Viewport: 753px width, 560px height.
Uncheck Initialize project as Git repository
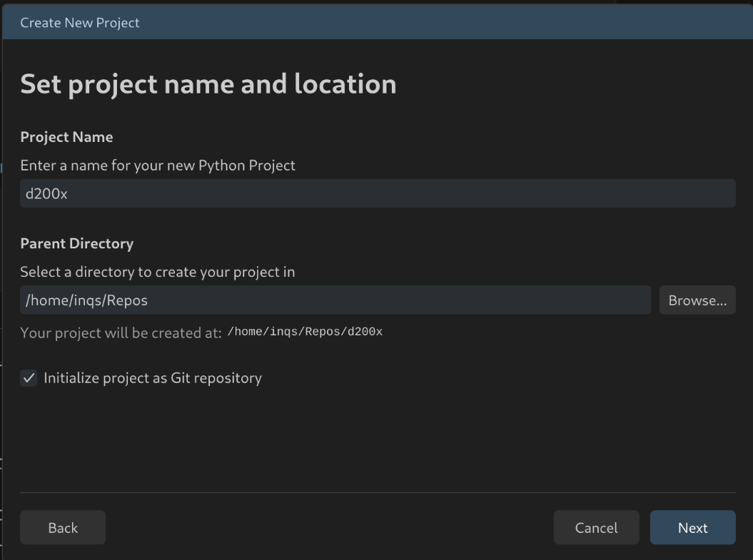[29, 378]
